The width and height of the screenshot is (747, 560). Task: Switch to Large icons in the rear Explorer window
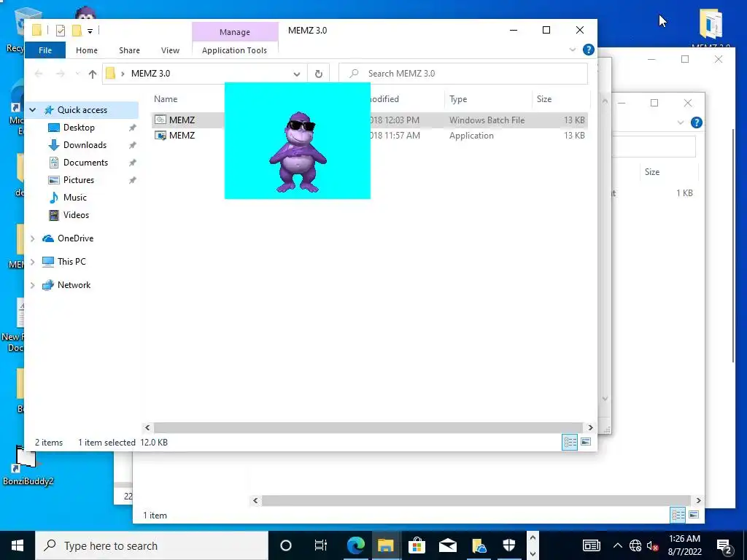(694, 515)
